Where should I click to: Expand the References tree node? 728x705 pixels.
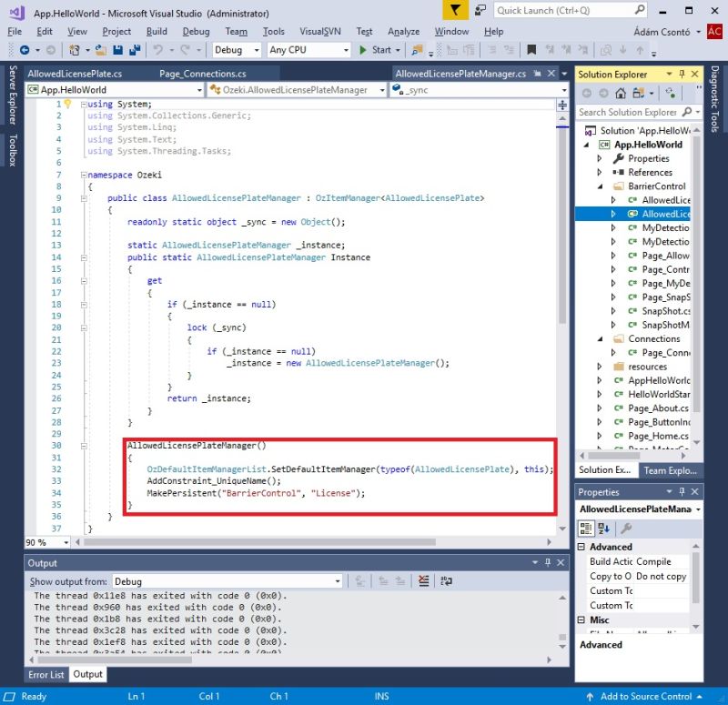(x=599, y=172)
